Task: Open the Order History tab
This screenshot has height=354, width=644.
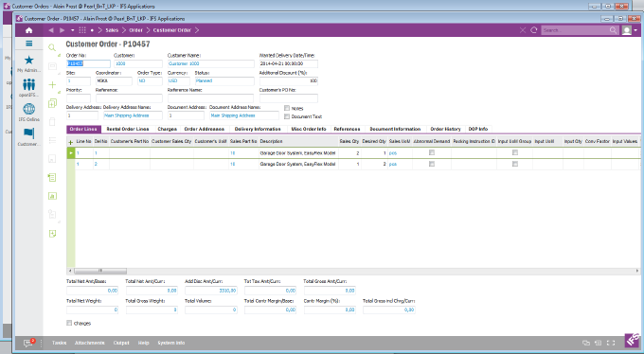Action: (x=446, y=129)
